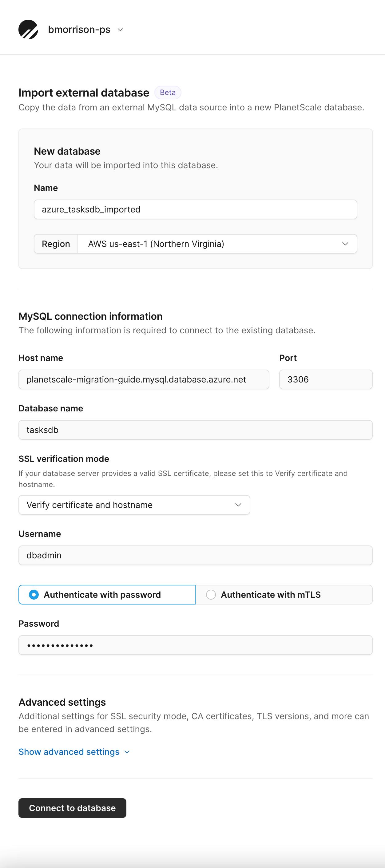Click the new database Name field
This screenshot has width=385, height=868.
point(195,209)
